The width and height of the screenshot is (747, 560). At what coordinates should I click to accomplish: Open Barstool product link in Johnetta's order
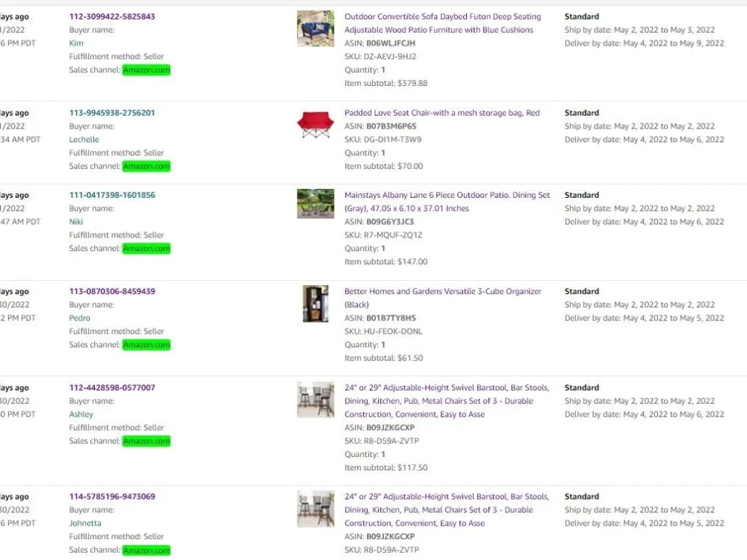(447, 509)
